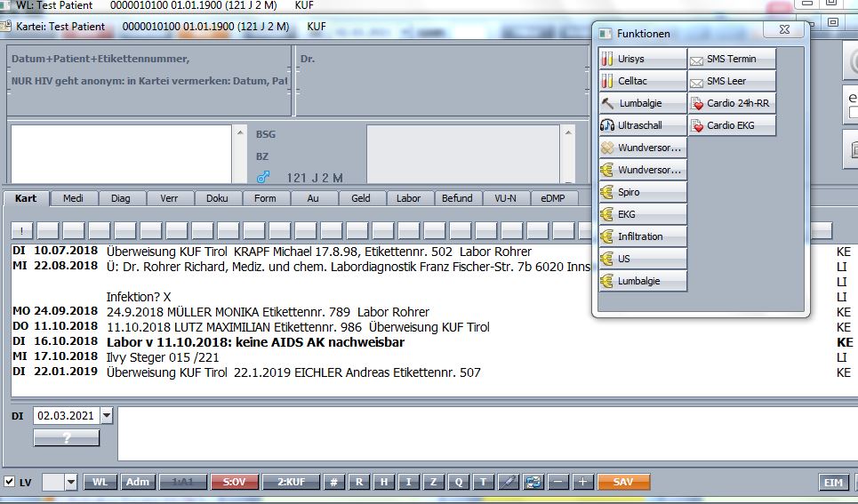Select the SMS Termin envelope button
The image size is (858, 504).
pos(732,59)
